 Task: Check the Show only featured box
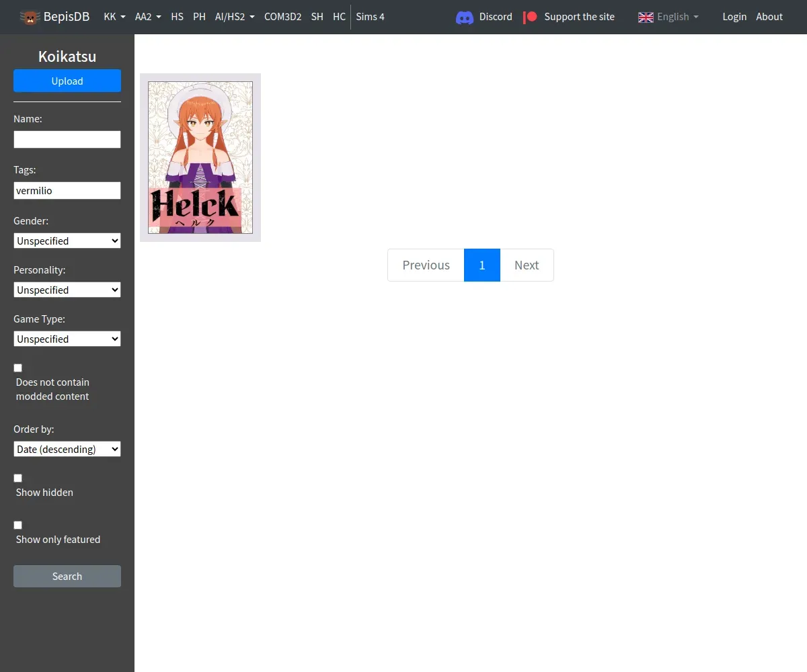18,525
